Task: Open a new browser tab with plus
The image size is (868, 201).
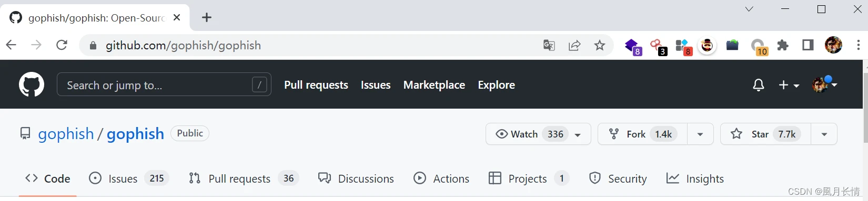Action: pyautogui.click(x=207, y=17)
